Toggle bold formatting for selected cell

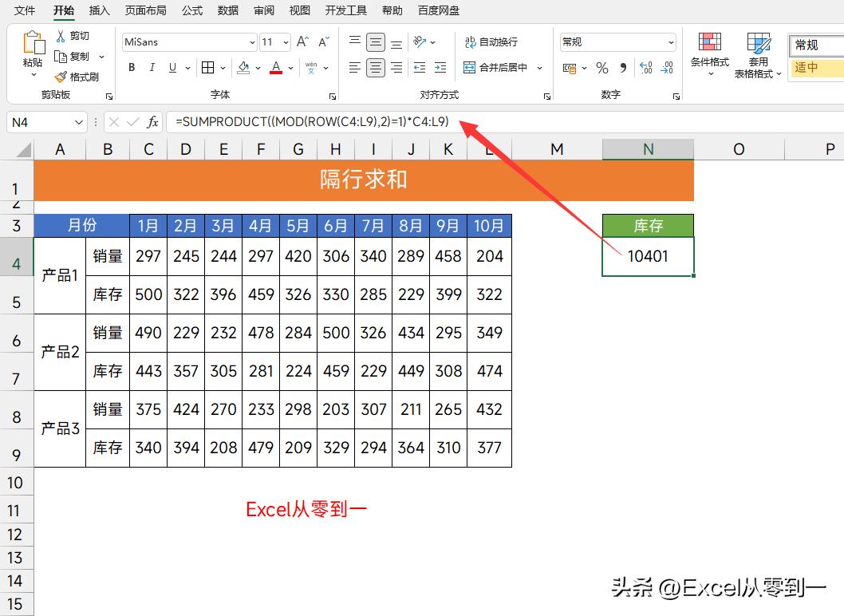tap(131, 68)
